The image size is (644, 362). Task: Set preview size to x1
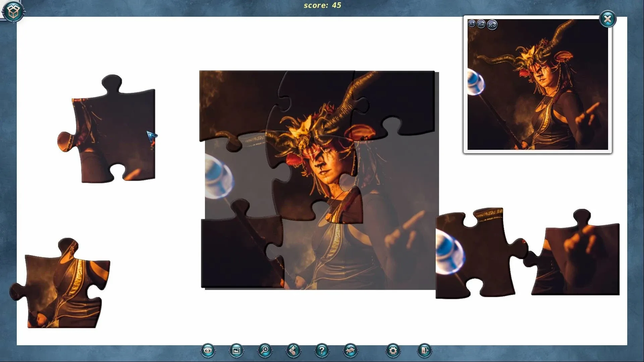click(472, 23)
